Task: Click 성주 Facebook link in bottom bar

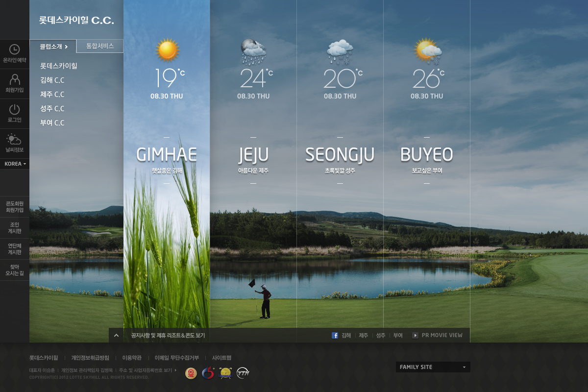Action: (x=381, y=336)
